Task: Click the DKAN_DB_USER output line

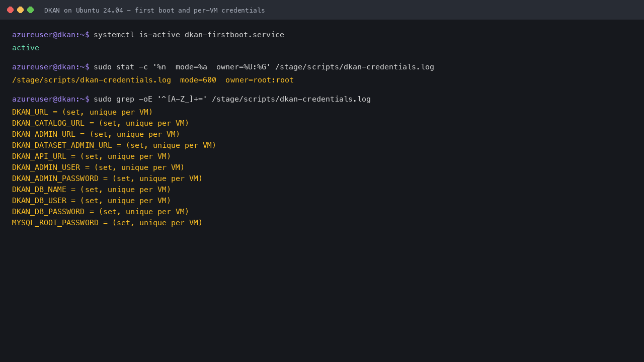Action: tap(92, 201)
